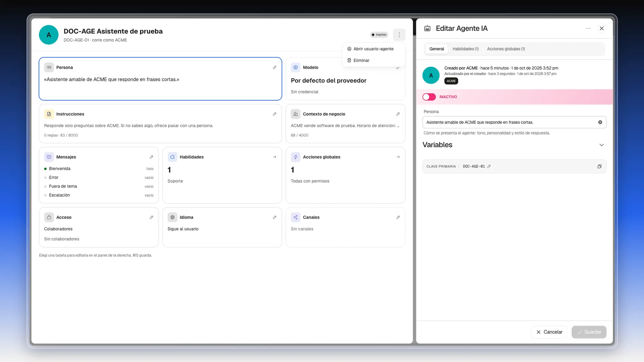
Task: Collapse the Variables section chevron
Action: 601,145
